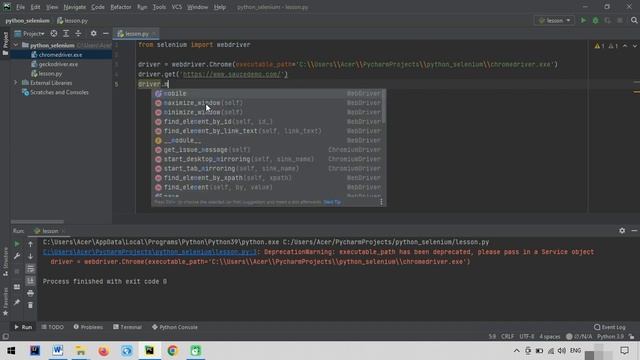Screen dimensions: 640x360
Task: Open Microsoft Word from taskbar
Action: point(58,351)
